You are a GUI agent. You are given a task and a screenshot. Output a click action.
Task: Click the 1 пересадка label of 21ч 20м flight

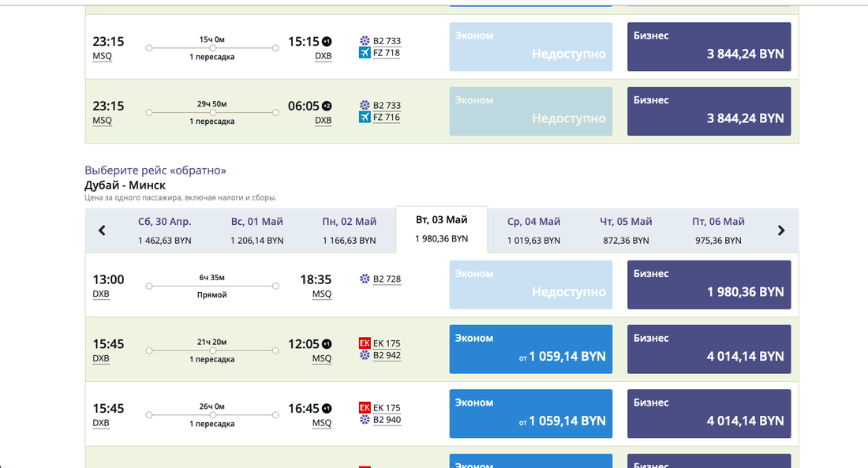pos(211,360)
